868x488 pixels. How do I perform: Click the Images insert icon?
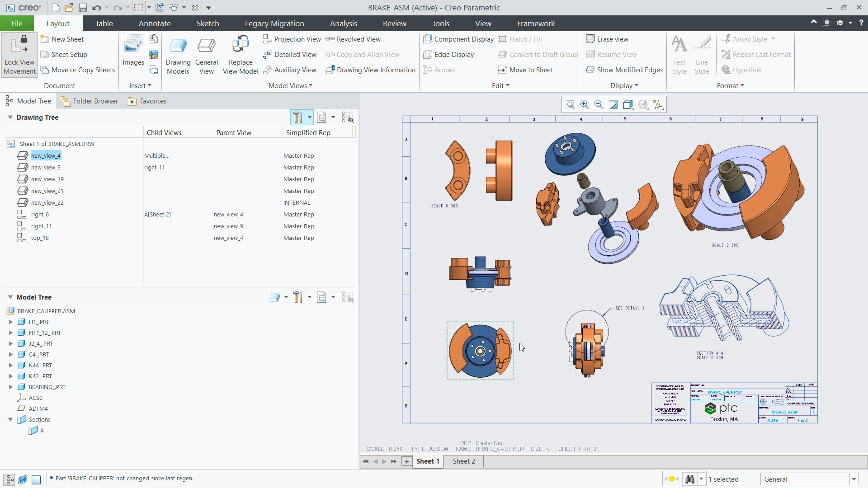point(133,51)
